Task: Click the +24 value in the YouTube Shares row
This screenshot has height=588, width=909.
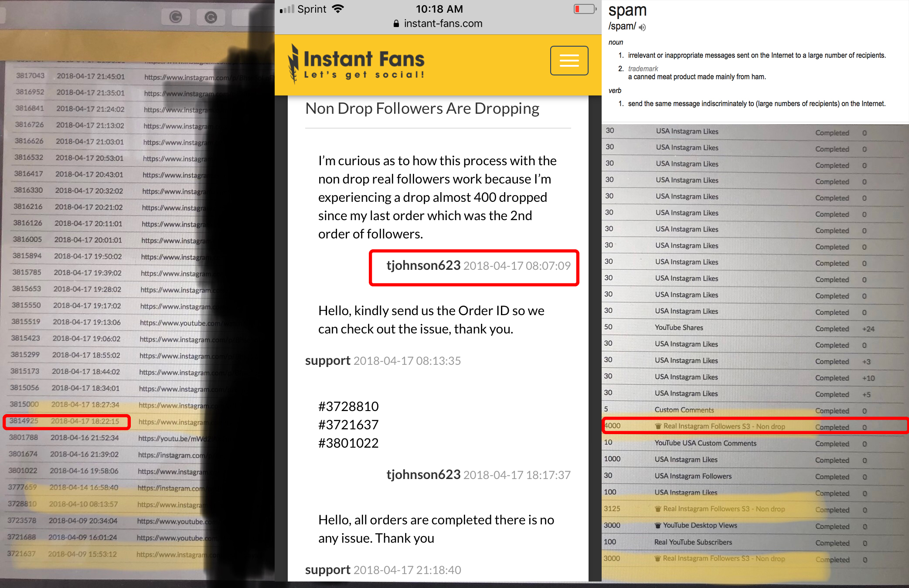Action: coord(868,329)
